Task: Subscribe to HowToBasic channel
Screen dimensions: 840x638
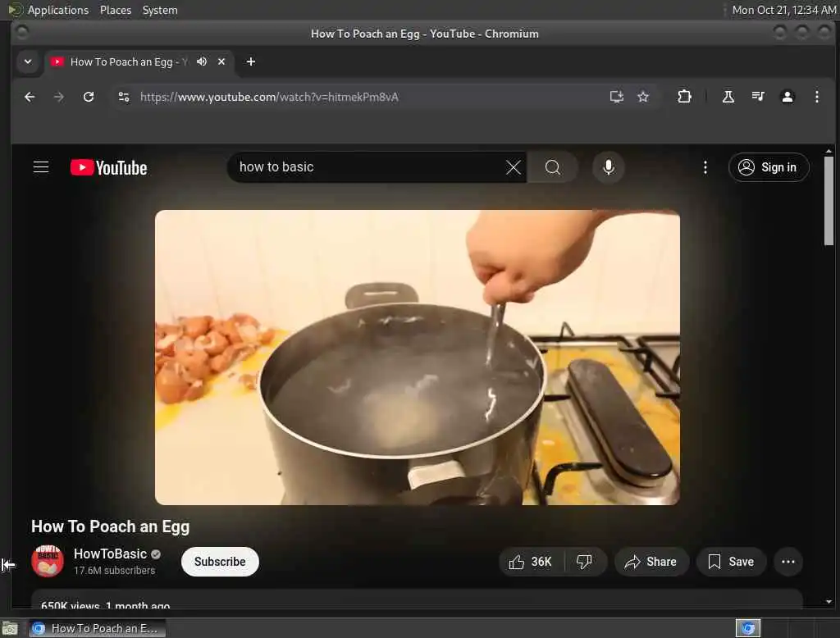Action: tap(220, 562)
